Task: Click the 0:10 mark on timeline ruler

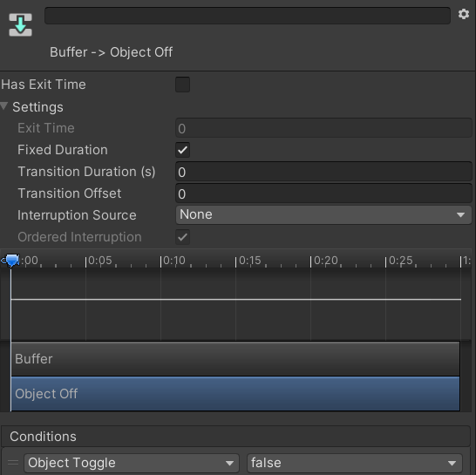Action: [174, 261]
